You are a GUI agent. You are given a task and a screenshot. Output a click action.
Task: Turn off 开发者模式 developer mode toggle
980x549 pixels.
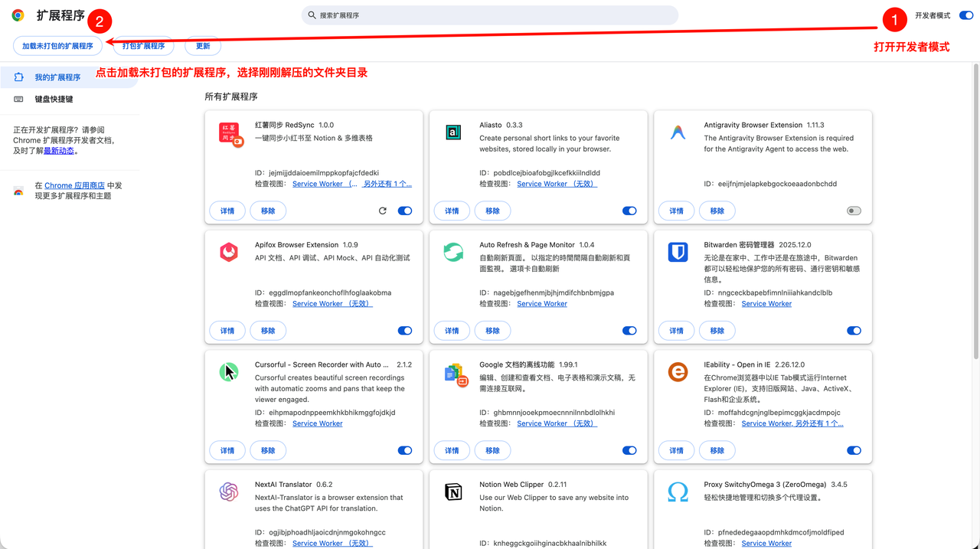(965, 15)
